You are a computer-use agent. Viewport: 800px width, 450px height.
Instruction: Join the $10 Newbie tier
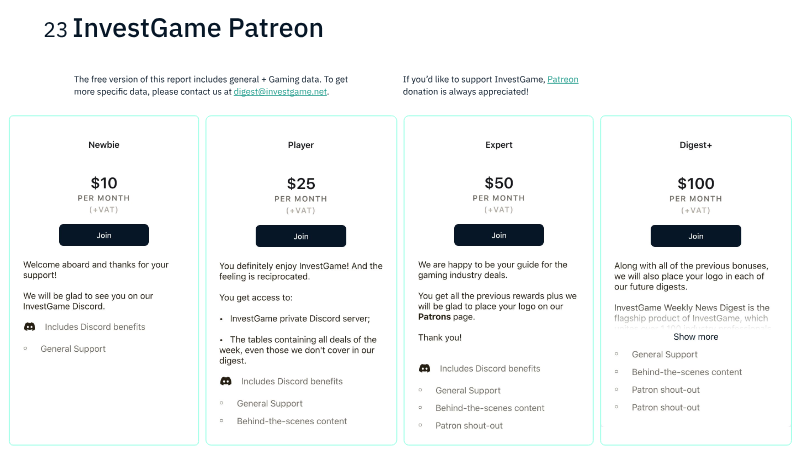[104, 235]
